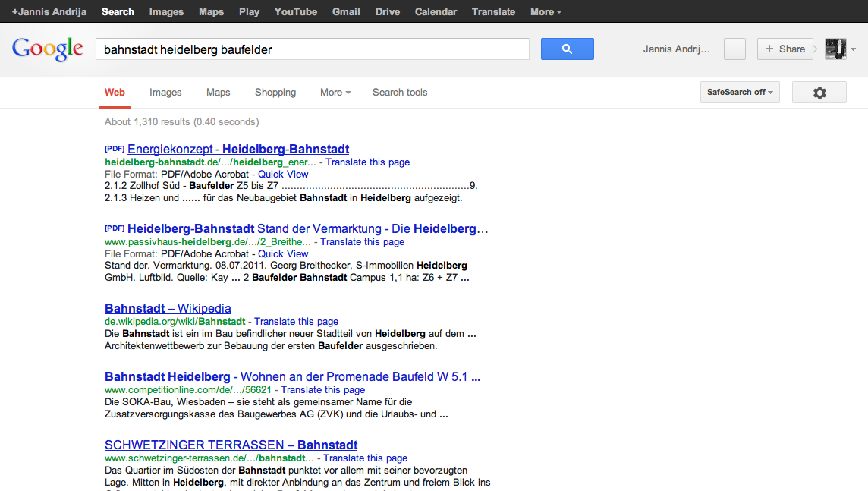This screenshot has width=868, height=491.
Task: Switch to the Images results tab
Action: 165,93
